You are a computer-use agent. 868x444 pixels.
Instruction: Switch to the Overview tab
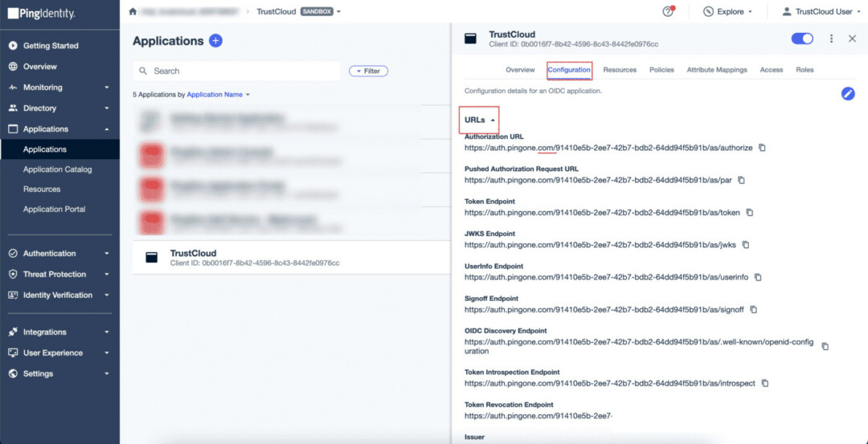click(520, 70)
